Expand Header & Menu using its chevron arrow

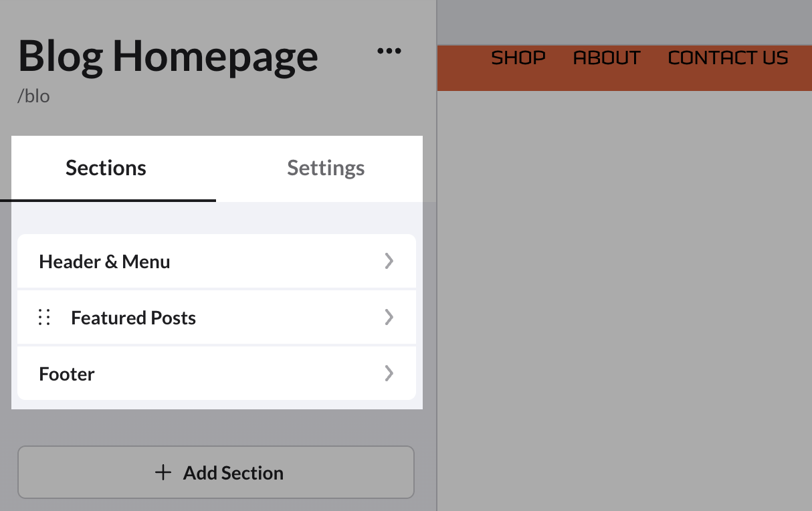pos(389,261)
